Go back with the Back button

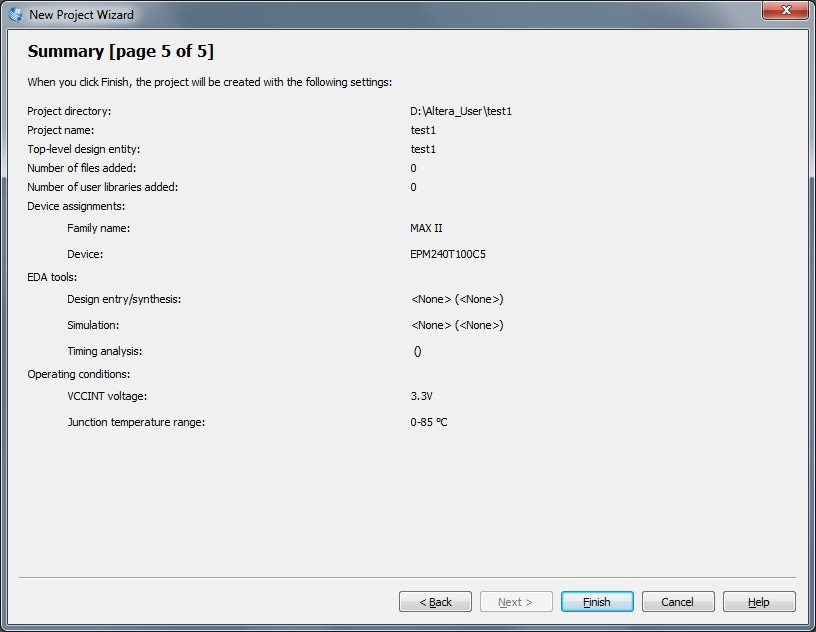[x=435, y=601]
